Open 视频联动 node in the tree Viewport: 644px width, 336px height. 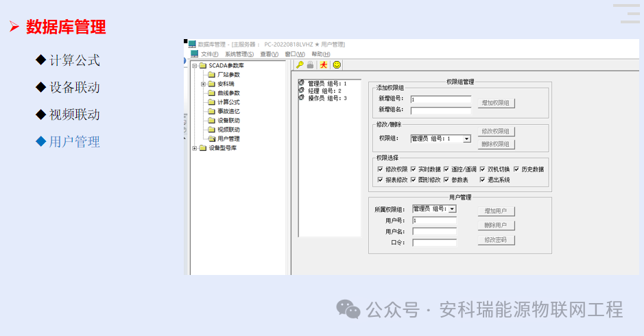(228, 130)
